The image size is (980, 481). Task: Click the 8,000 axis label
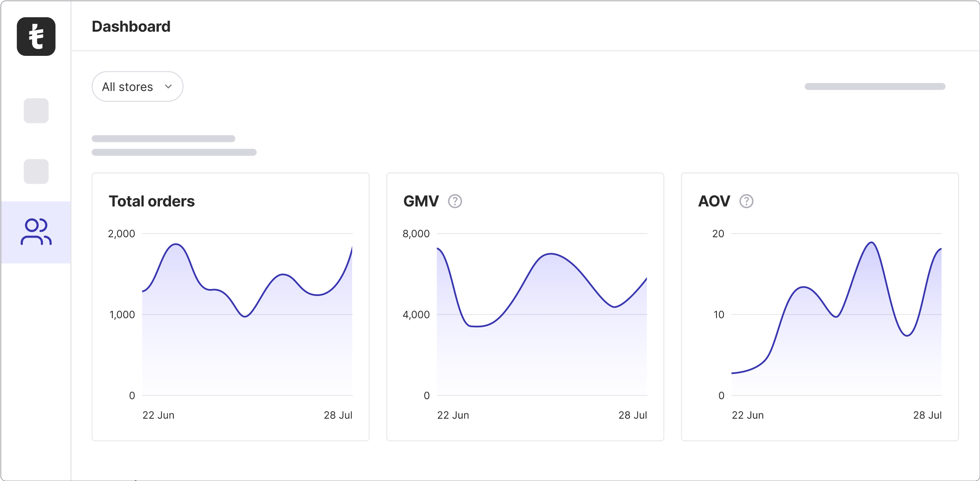[416, 234]
